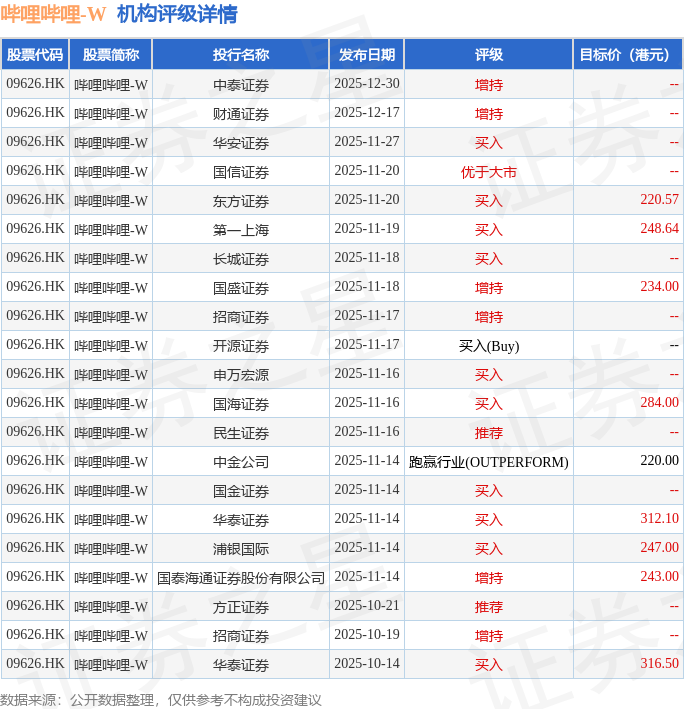Select the 评级 column header
This screenshot has height=709, width=684.
489,55
